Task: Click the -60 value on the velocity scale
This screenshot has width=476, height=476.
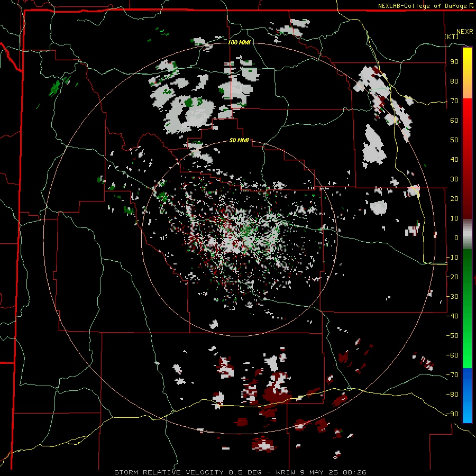Action: coord(452,355)
